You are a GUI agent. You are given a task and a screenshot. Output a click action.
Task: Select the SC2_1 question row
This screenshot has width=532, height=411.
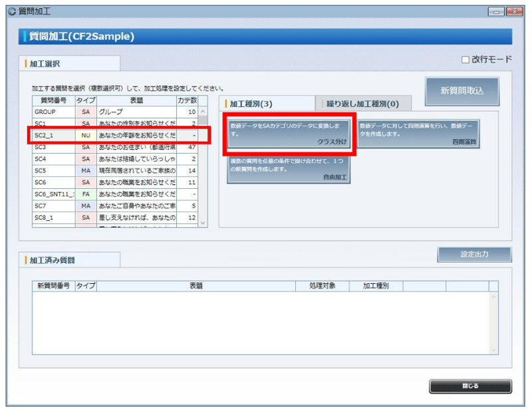pos(106,136)
